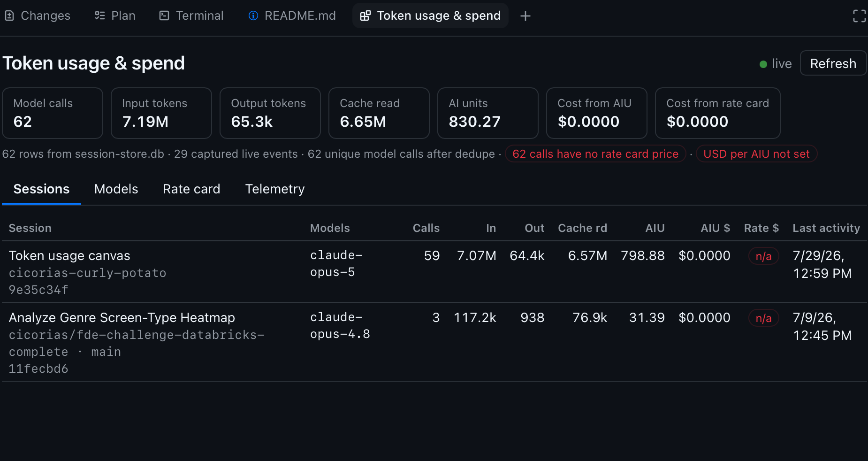The width and height of the screenshot is (868, 461).
Task: Click the 64.4k output value
Action: click(527, 256)
